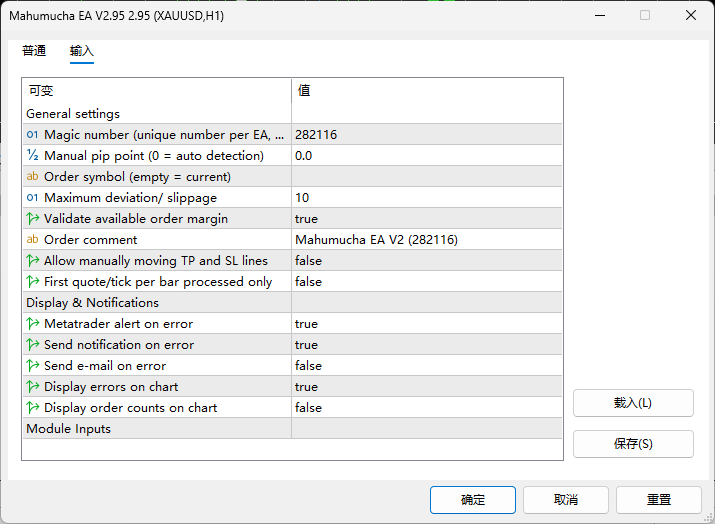The width and height of the screenshot is (715, 524).
Task: Toggle Send notification on error true value
Action: (426, 344)
